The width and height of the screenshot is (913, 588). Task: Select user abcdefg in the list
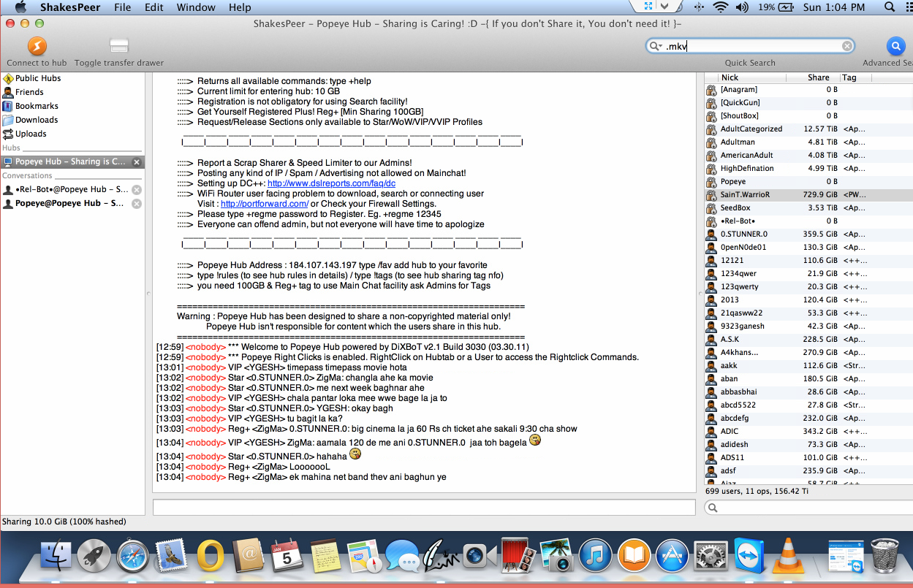click(808, 419)
